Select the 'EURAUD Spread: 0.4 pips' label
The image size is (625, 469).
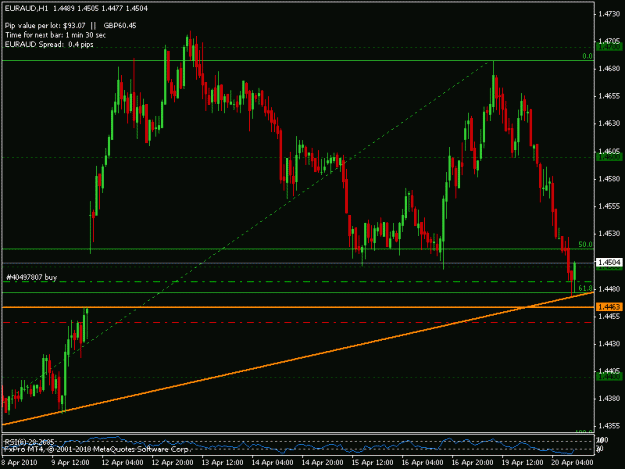click(49, 44)
